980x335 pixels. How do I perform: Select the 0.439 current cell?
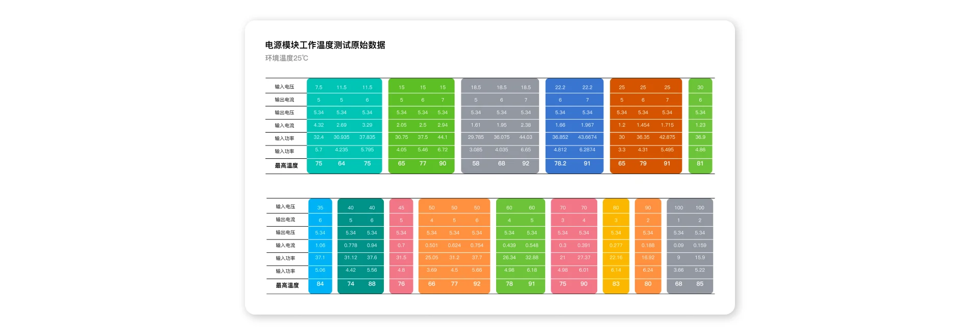coord(509,246)
